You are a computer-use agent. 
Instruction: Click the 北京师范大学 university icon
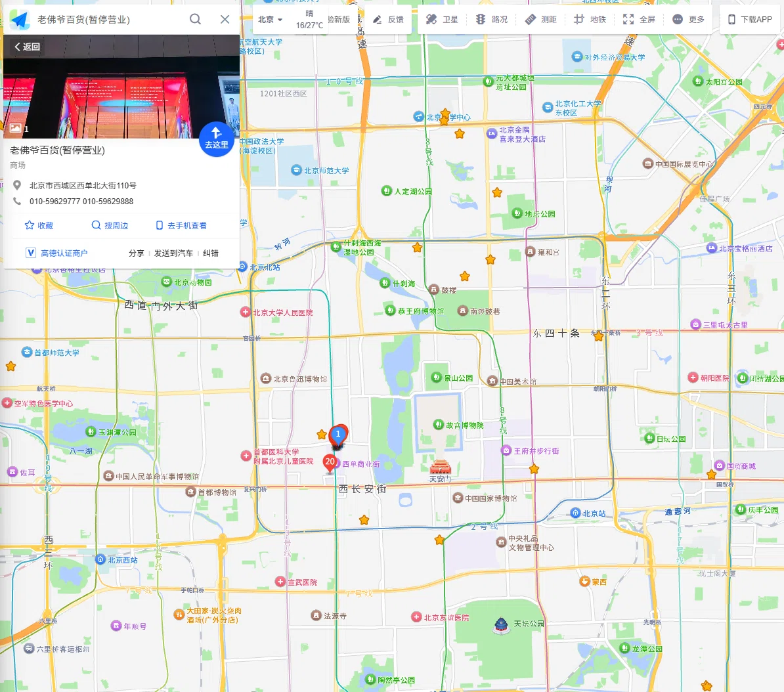click(x=297, y=170)
